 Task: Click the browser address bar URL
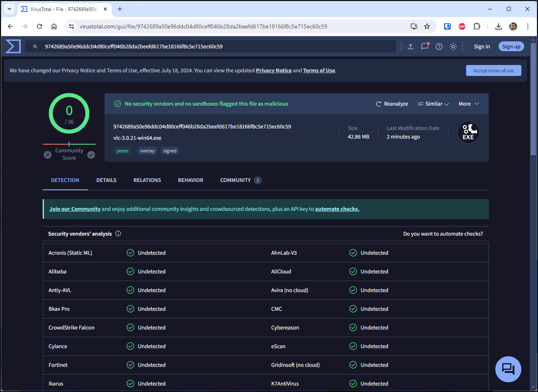[x=203, y=26]
